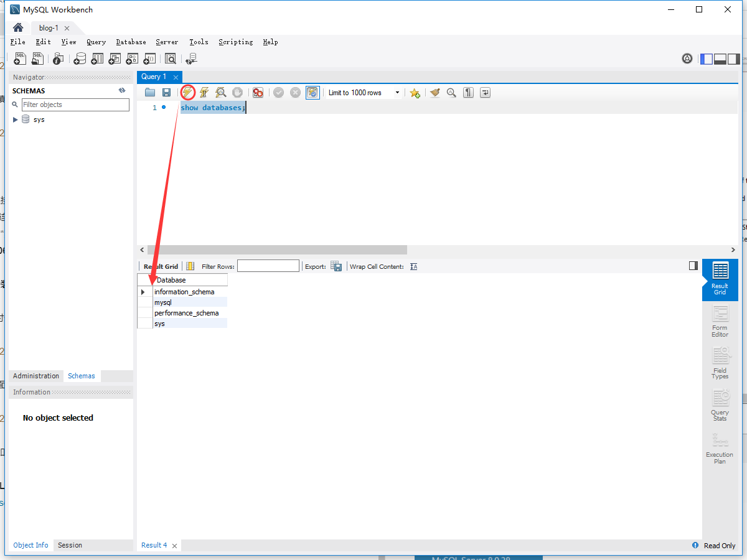Open find panel magnifier icon
This screenshot has width=747, height=560.
click(451, 93)
